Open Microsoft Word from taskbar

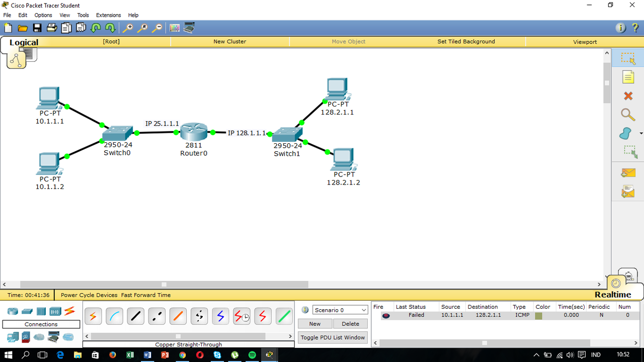coord(147,355)
